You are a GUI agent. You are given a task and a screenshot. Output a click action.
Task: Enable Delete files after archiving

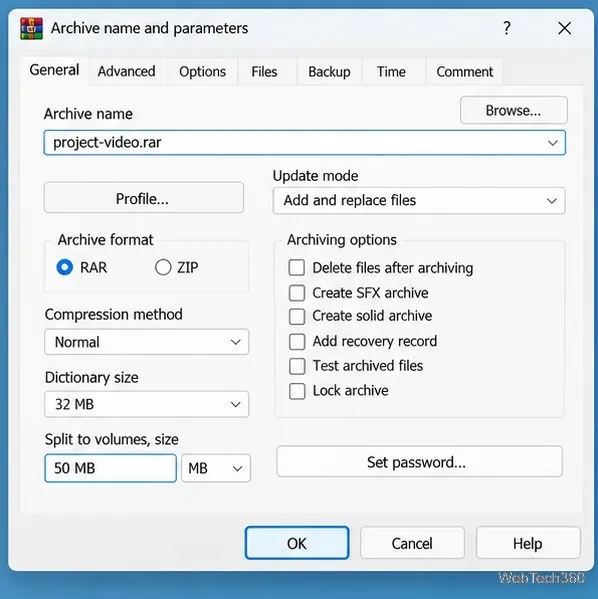(297, 267)
